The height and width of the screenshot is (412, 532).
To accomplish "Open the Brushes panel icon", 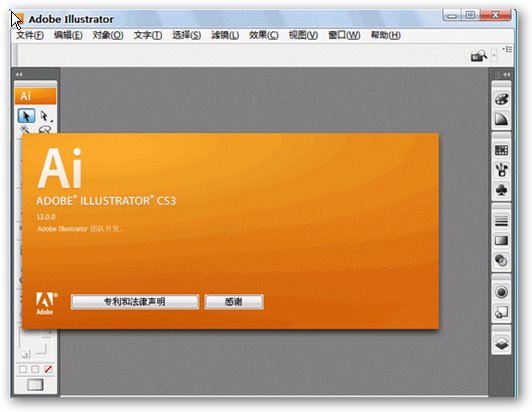I will point(501,169).
